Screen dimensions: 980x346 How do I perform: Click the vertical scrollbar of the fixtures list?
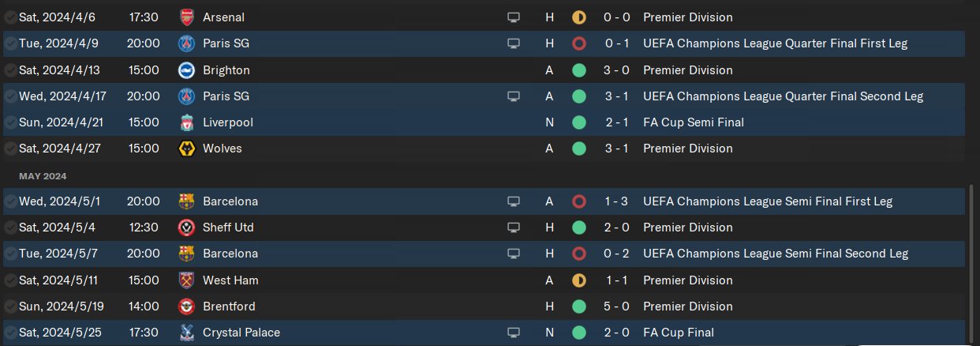click(970, 261)
